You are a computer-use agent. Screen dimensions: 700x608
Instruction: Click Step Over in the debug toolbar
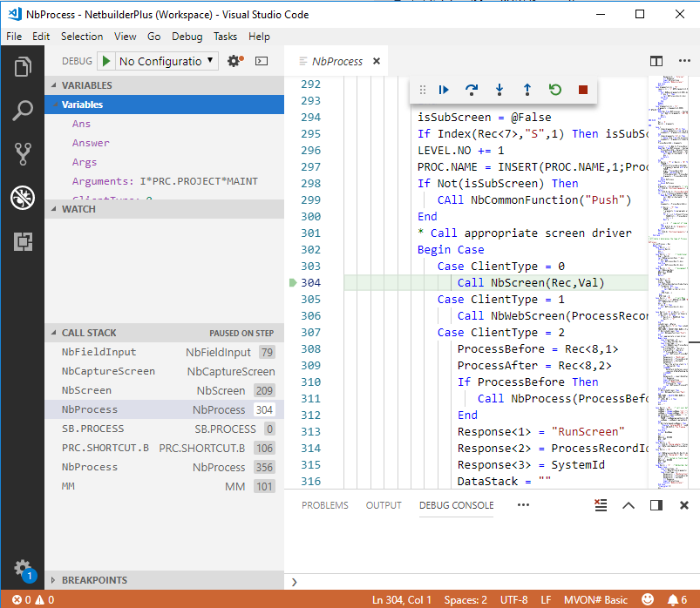click(x=472, y=90)
